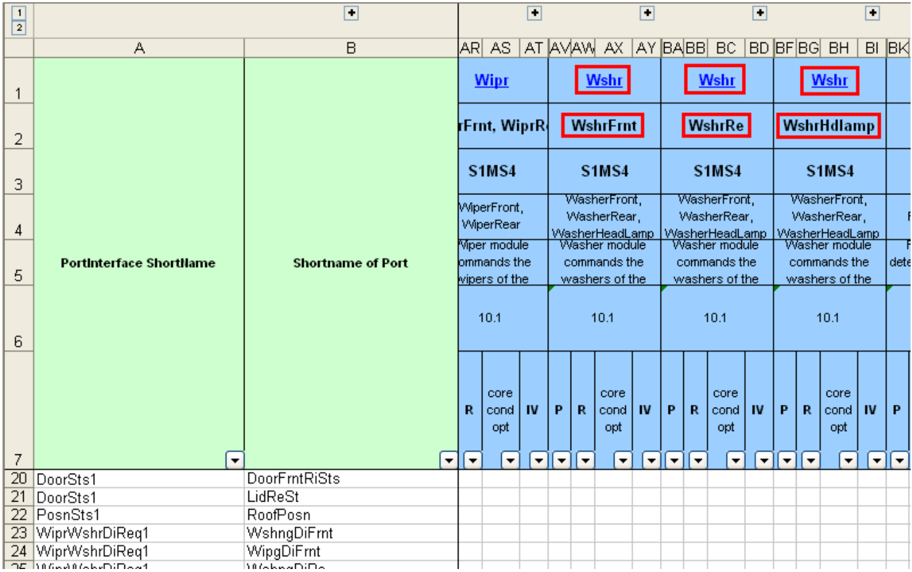Image resolution: width=912 pixels, height=572 pixels.
Task: Select the 10.1 cell under Wipr column group
Action: click(503, 318)
